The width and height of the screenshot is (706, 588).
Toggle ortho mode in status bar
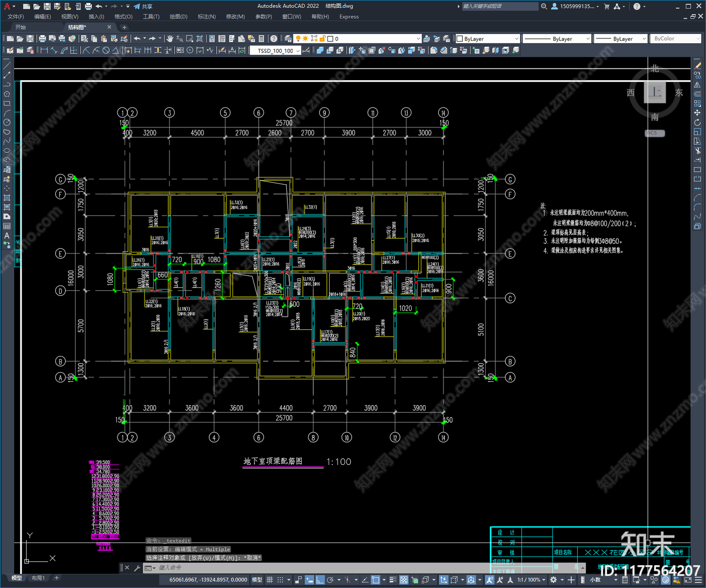click(x=320, y=580)
